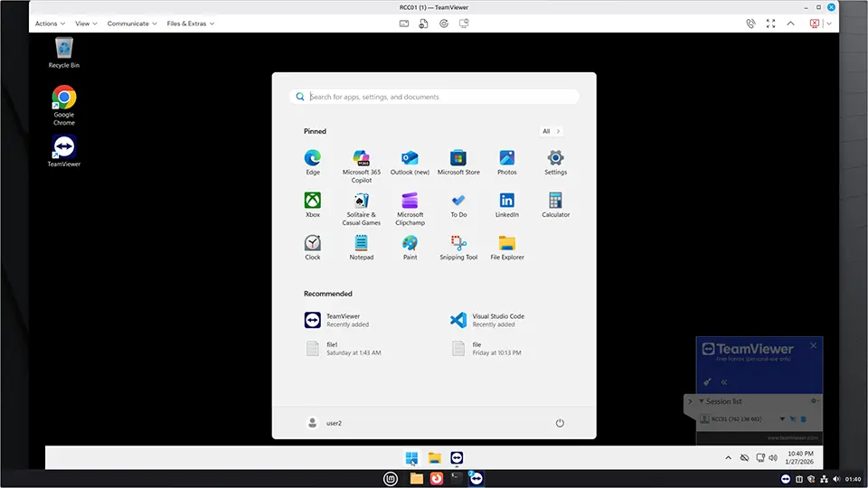Collapse the Session list section triangle

pos(702,401)
